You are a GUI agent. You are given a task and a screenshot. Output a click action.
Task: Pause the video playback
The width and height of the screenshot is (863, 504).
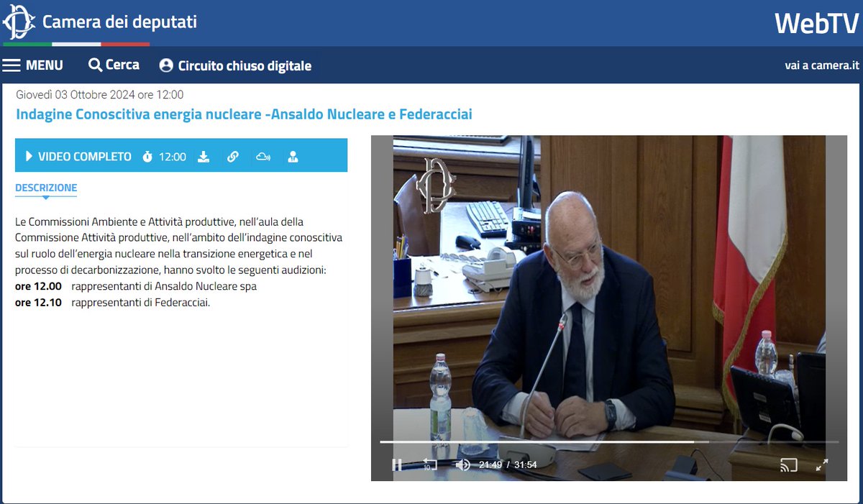(x=397, y=464)
